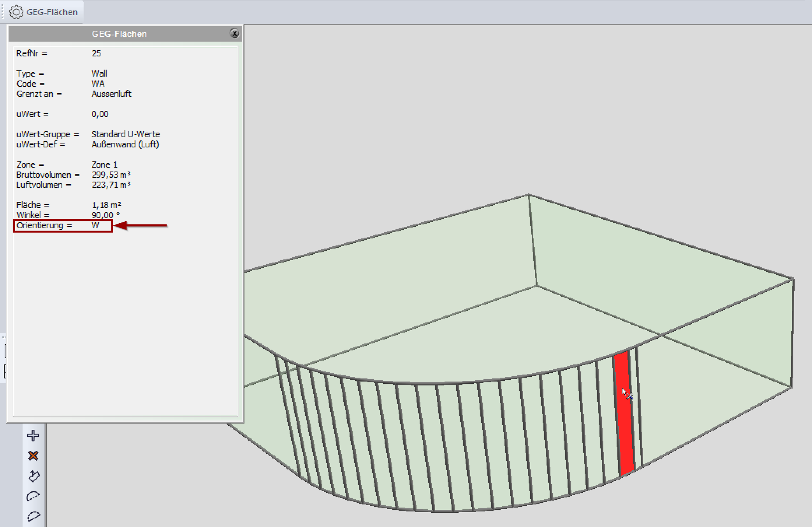Open the GEG-Flächen toolbar tab
Screen dimensions: 812x527
click(x=52, y=12)
